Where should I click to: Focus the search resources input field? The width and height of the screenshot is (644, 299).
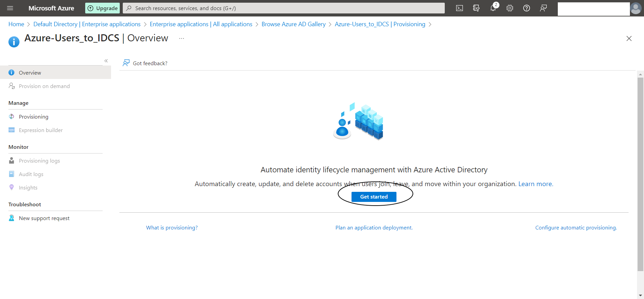tap(284, 8)
